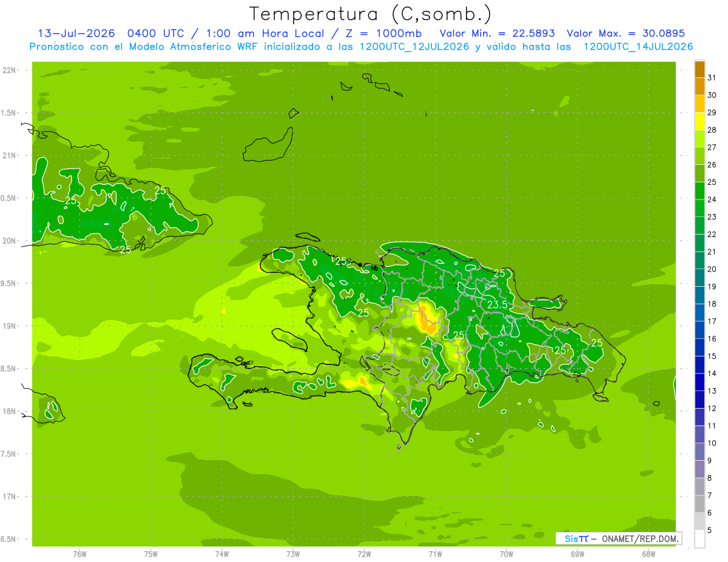Click the '22N' latitude axis label
The image size is (728, 562).
click(10, 70)
